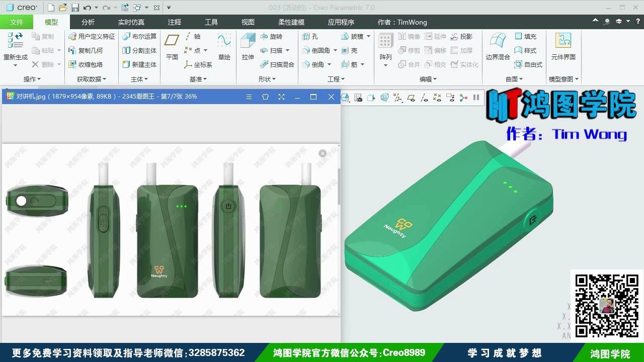The height and width of the screenshot is (362, 644).
Task: Expand the 获取数据 (Get Data) group dropdown
Action: (x=92, y=79)
